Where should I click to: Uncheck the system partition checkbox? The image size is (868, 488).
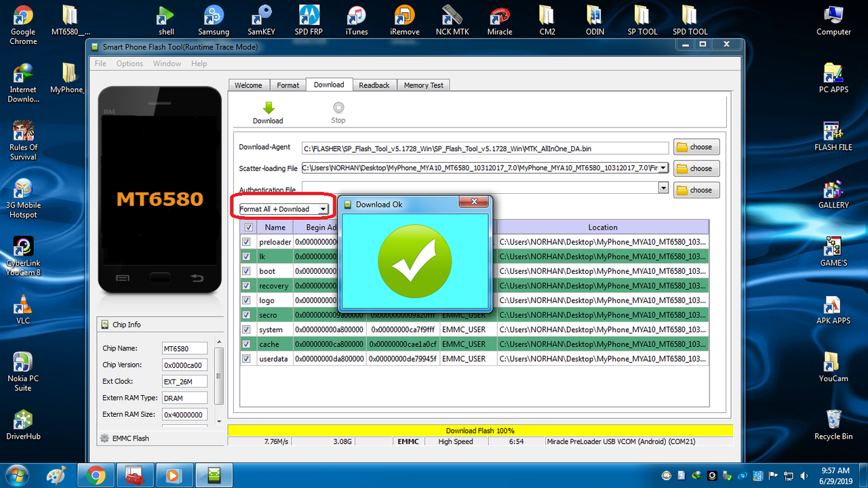246,329
